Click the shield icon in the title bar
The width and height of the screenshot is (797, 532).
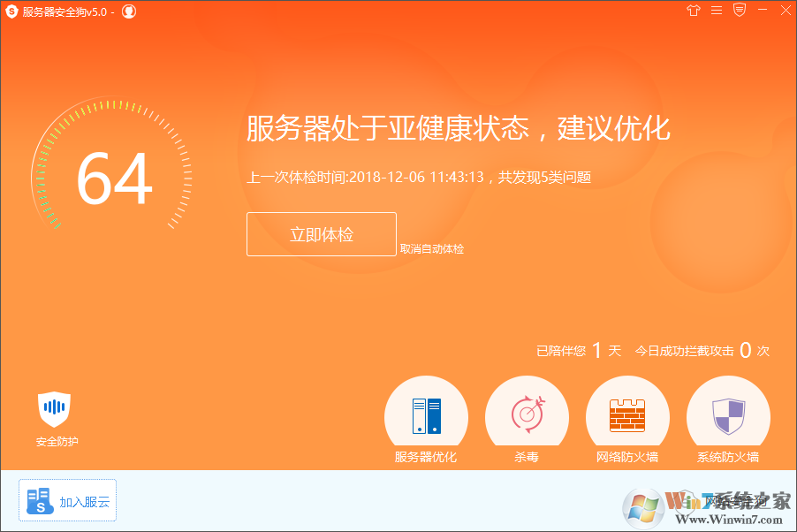(738, 11)
